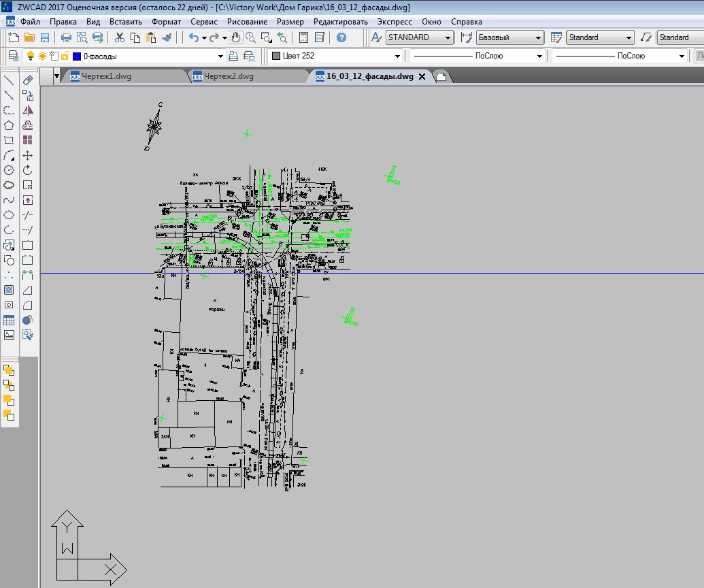
Task: Activate the Mirror tool
Action: pos(28,110)
